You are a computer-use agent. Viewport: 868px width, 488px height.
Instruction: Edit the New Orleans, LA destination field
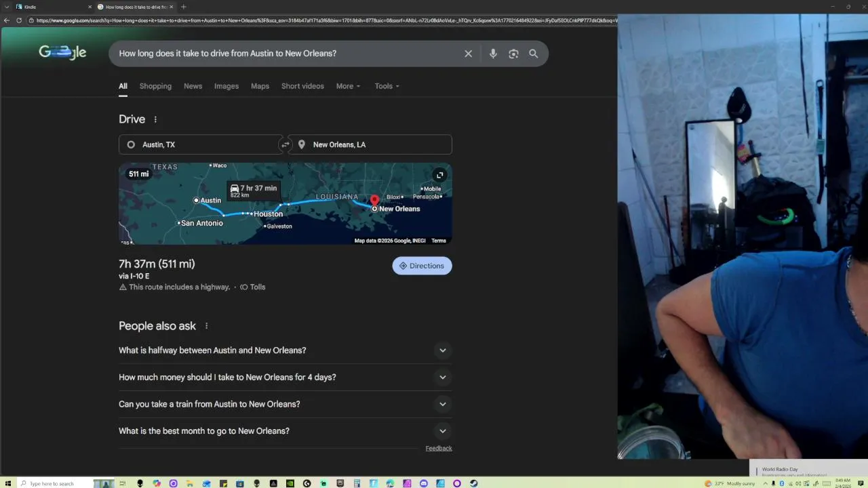(x=371, y=144)
